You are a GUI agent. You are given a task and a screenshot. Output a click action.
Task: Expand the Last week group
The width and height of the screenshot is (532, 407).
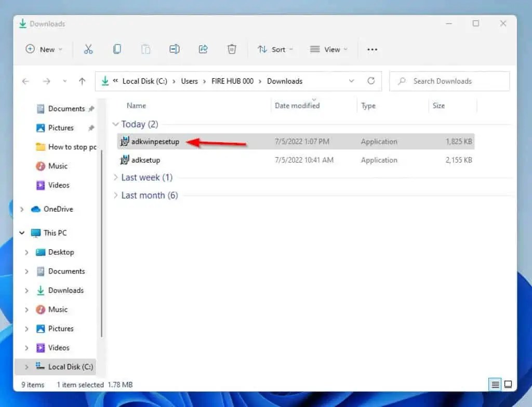point(115,177)
